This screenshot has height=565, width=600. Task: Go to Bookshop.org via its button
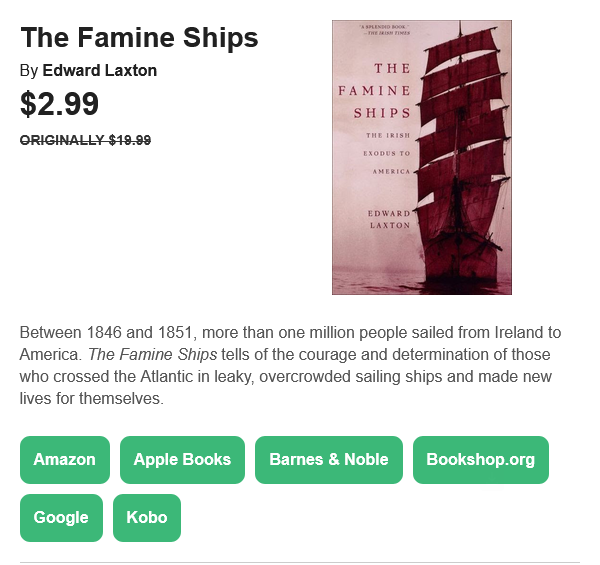click(481, 460)
